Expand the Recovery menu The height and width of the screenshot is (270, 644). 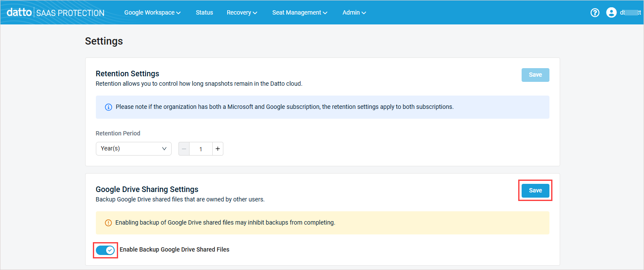coord(242,12)
